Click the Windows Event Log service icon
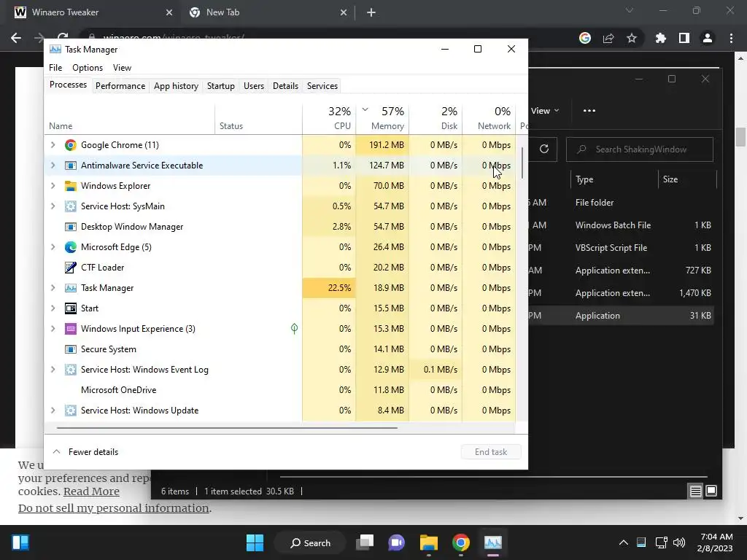 pos(71,370)
